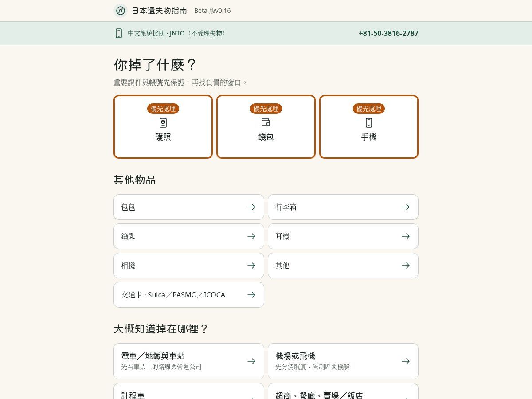Open 交通卡 · Suica／PASMO／ICOCA row
Screen dimensions: 532x399
tap(189, 295)
